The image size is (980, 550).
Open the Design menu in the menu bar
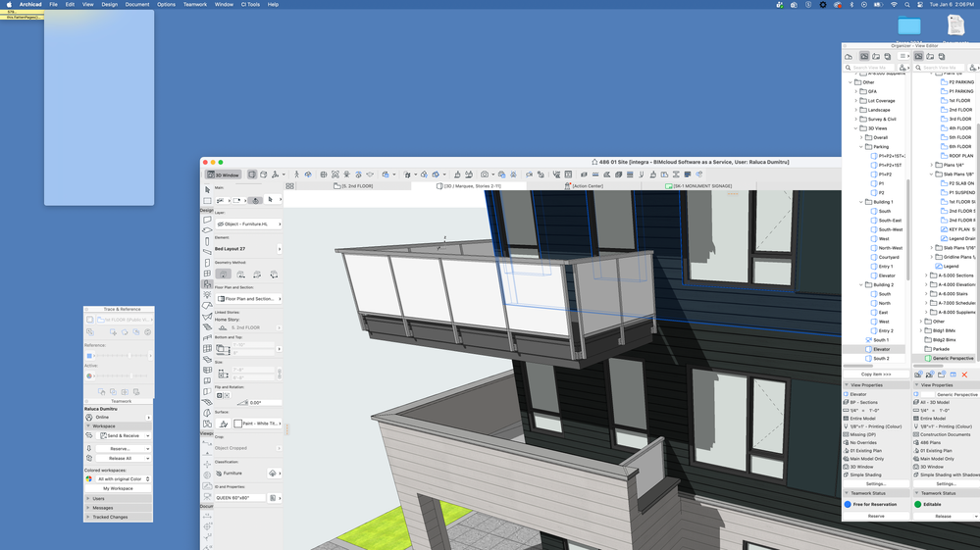tap(109, 4)
